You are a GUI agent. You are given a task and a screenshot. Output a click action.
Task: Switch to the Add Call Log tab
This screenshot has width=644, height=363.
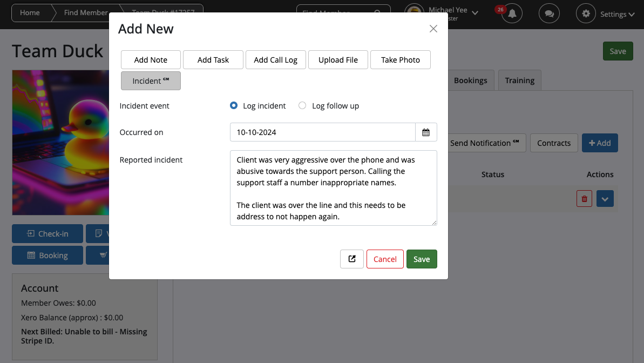275,60
